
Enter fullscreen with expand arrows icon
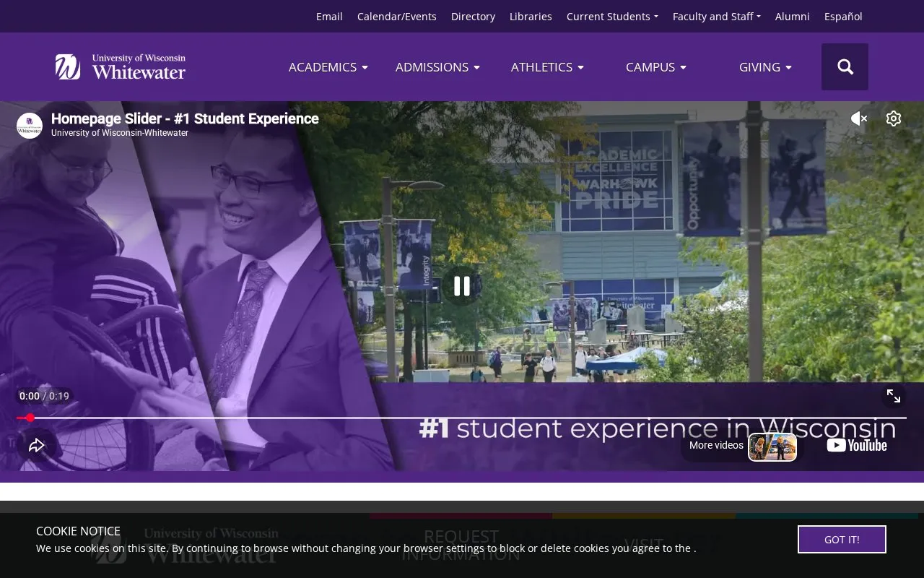894,396
